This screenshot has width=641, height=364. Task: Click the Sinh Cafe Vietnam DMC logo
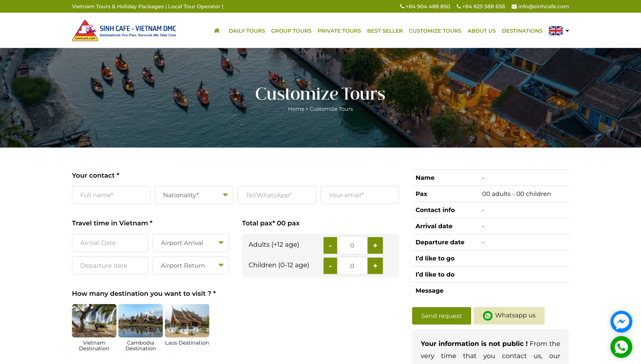point(124,30)
